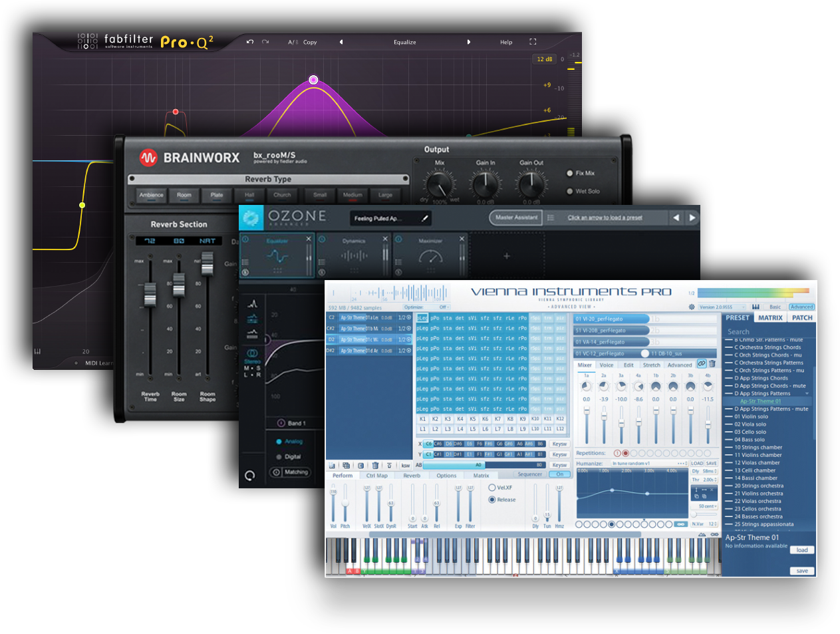
Task: Toggle FabFilter Pro-Q 2 full screen mode
Action: 533,41
